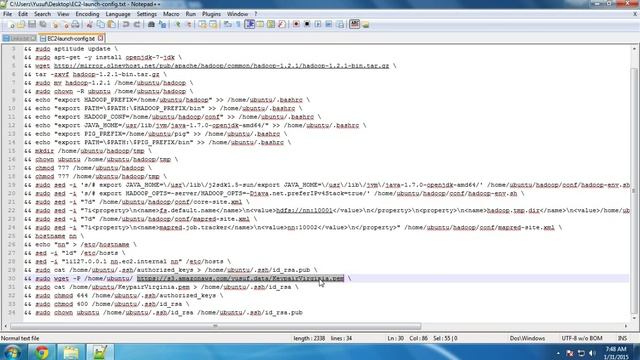The width and height of the screenshot is (640, 360).
Task: Click the Cut scissors toolbar icon
Action: tap(90, 24)
